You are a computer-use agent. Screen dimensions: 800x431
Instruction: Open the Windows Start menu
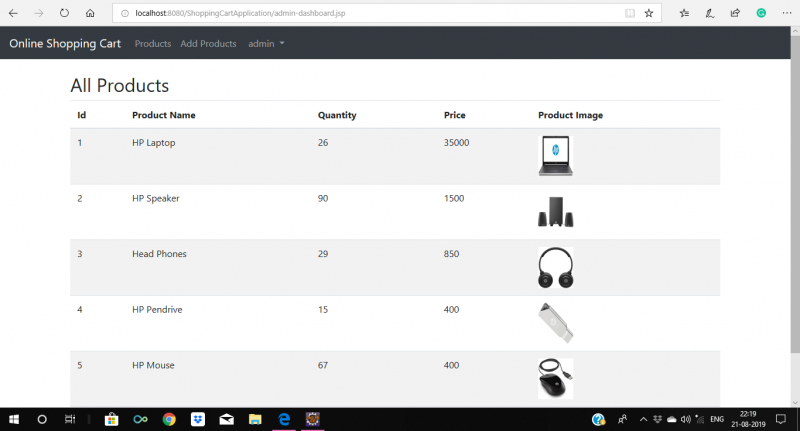tap(14, 419)
